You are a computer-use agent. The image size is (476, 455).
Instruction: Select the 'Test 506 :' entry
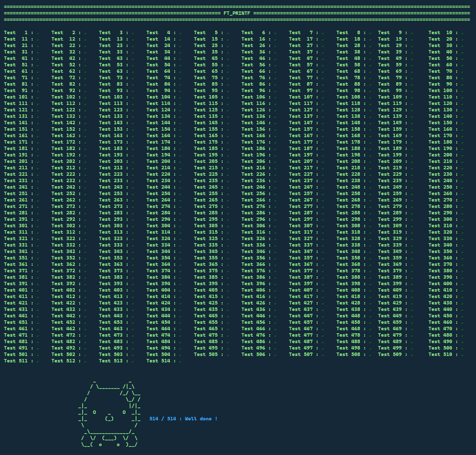pos(256,354)
